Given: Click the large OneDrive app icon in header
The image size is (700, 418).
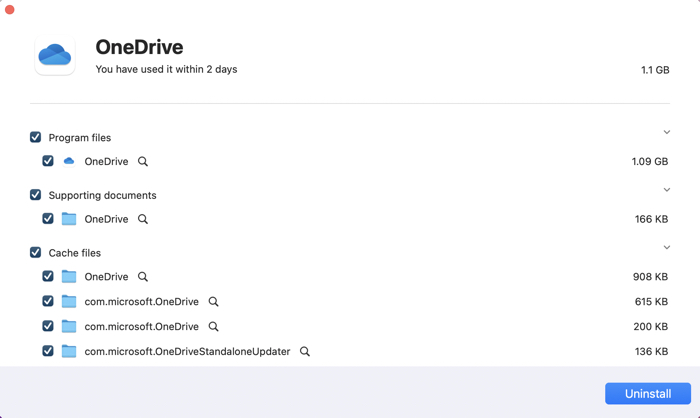Looking at the screenshot, I should point(54,56).
